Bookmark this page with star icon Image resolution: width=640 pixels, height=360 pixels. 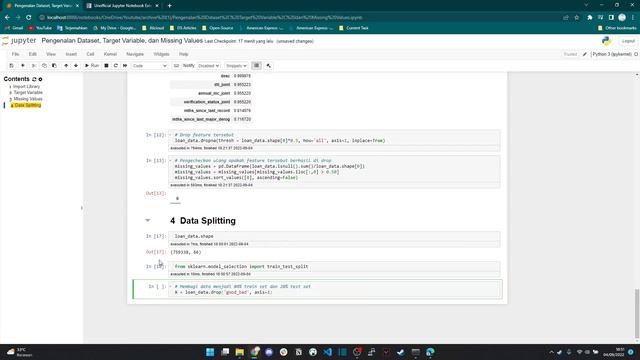click(x=576, y=18)
